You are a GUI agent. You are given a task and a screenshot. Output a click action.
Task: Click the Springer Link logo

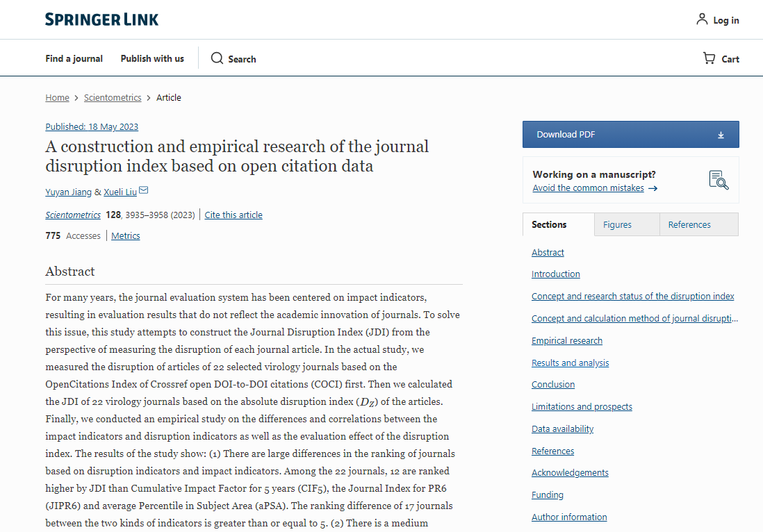click(x=101, y=19)
